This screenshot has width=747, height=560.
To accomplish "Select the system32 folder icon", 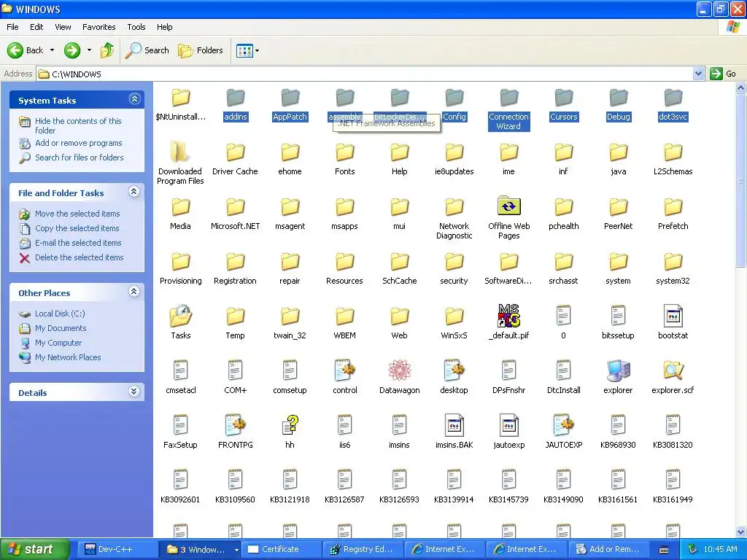I will [673, 262].
